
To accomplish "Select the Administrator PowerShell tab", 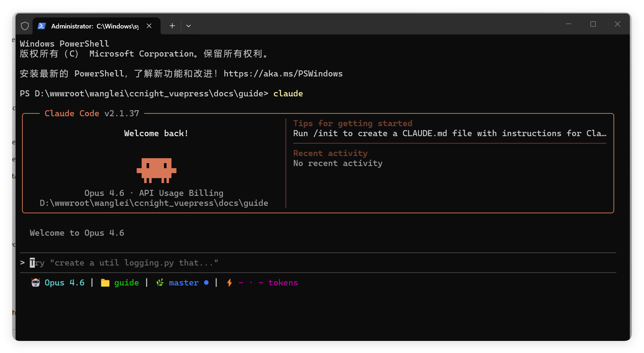I will click(x=97, y=26).
